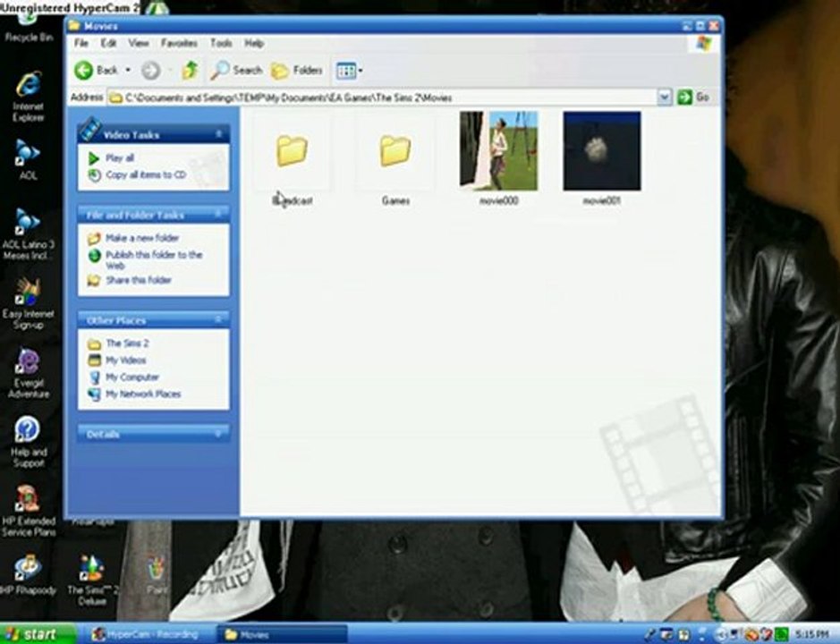Screen dimensions: 840x644
Task: Select the Broadcast folder
Action: click(292, 160)
